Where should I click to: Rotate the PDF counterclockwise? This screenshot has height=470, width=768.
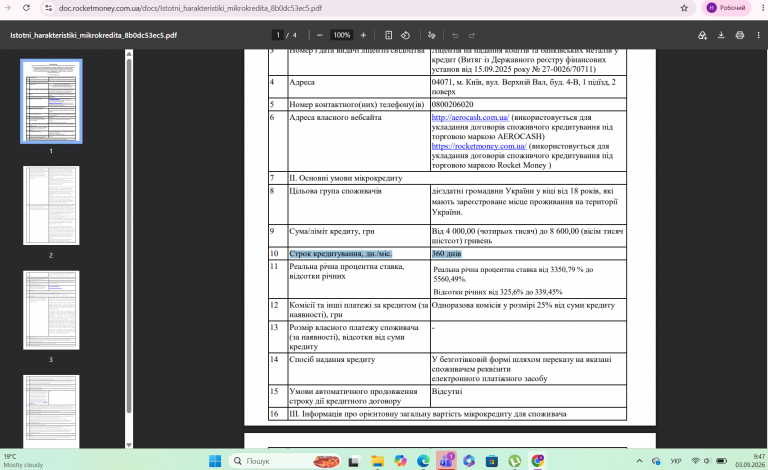[x=406, y=35]
